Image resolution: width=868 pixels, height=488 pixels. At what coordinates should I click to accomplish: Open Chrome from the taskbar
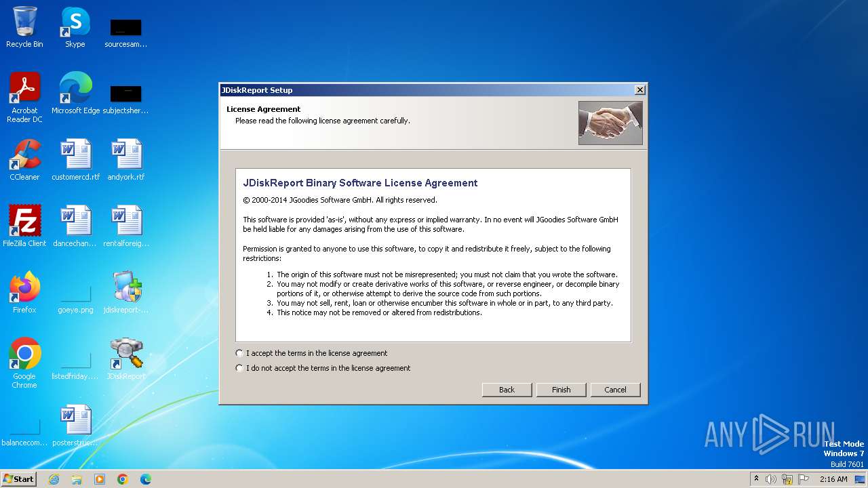tap(123, 479)
